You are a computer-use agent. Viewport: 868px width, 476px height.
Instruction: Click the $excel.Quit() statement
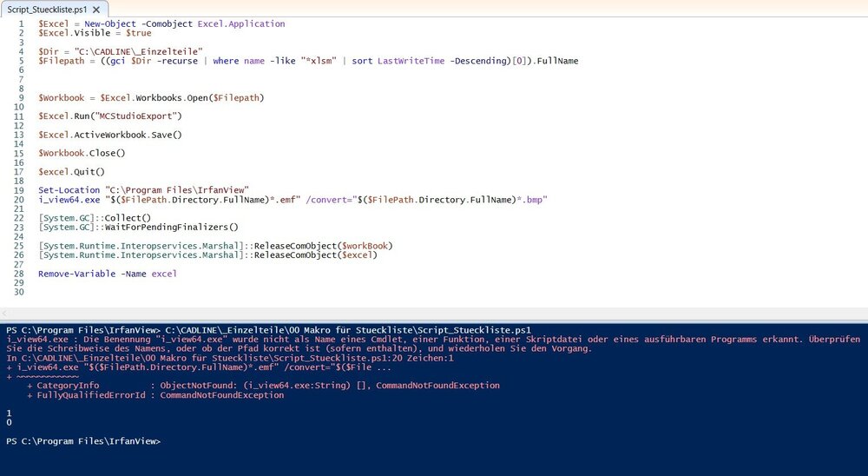[71, 171]
